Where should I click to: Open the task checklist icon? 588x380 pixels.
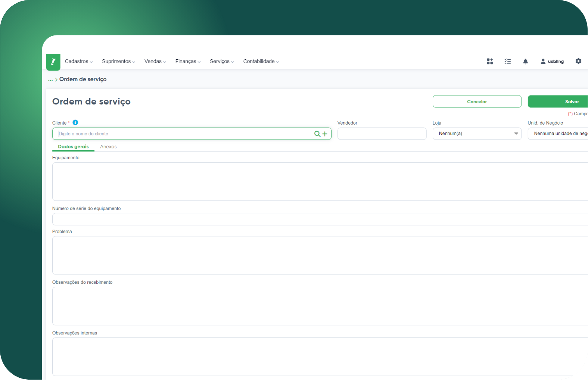tap(507, 62)
